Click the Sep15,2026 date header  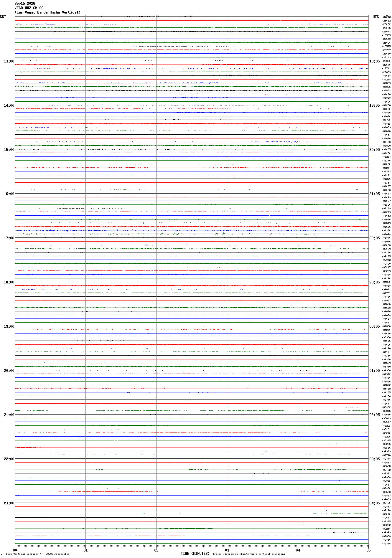pos(25,4)
